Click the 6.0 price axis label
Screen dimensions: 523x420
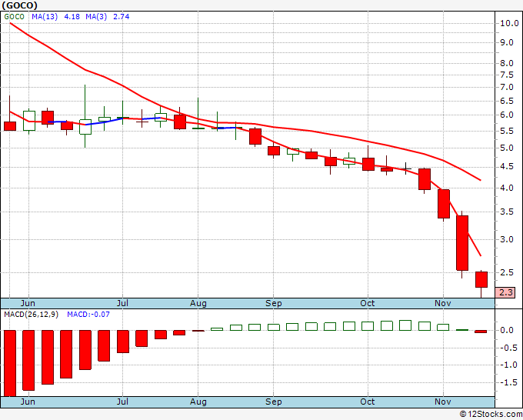506,115
